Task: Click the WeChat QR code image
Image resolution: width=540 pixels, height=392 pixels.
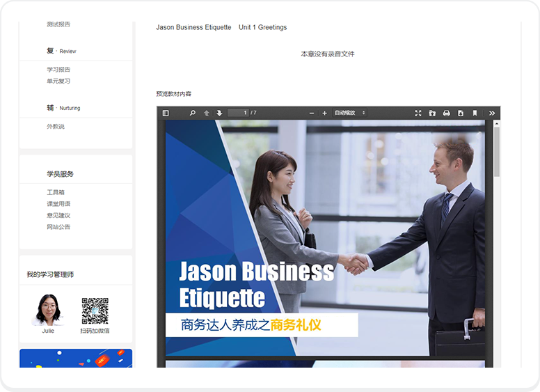Action: [x=95, y=311]
